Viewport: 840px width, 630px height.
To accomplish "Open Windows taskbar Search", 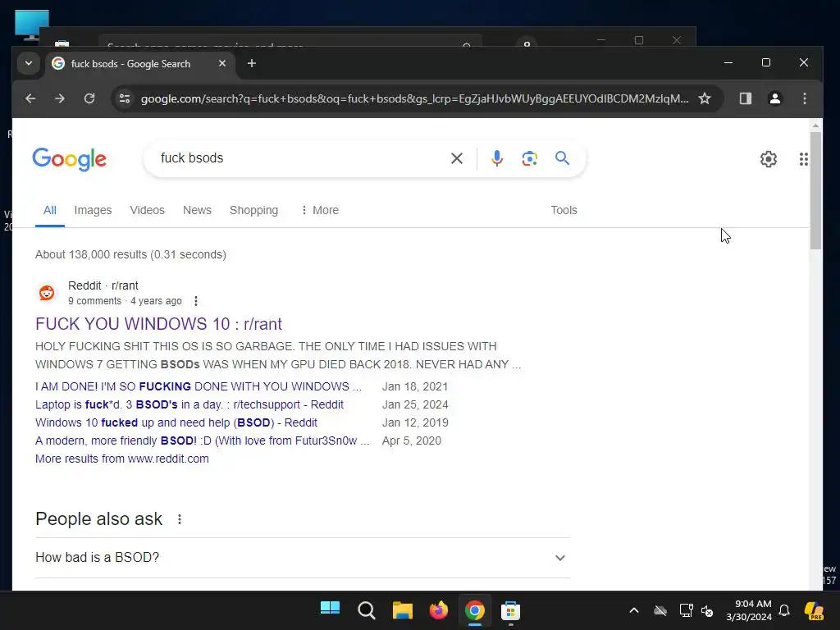I will (367, 609).
